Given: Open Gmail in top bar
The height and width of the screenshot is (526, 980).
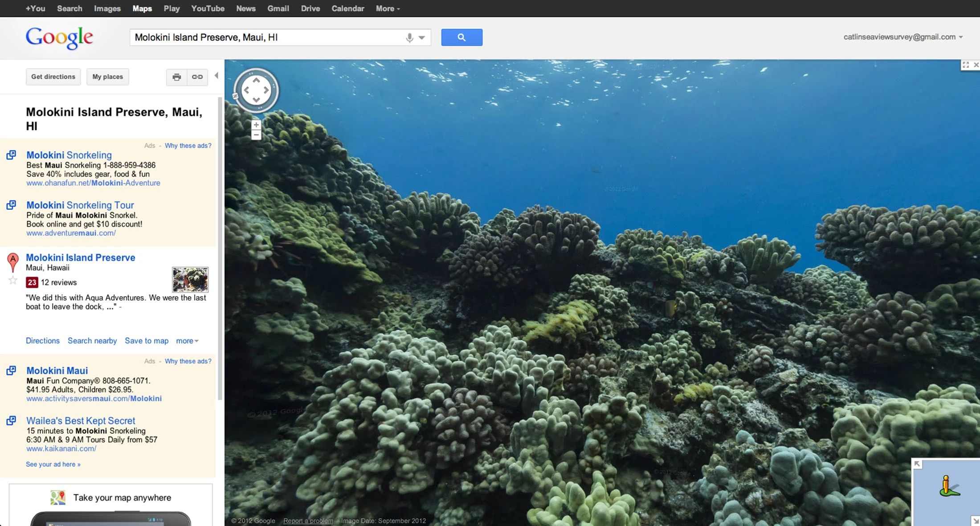Looking at the screenshot, I should (278, 8).
